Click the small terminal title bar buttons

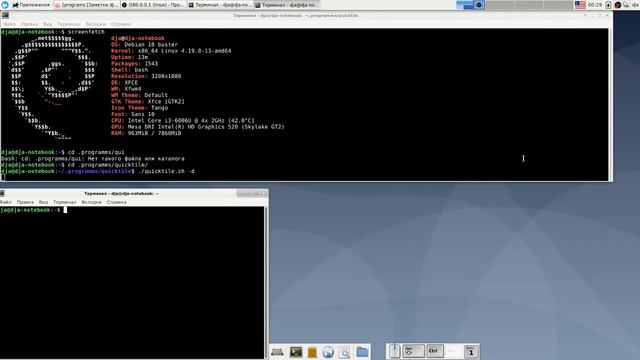[x=251, y=193]
